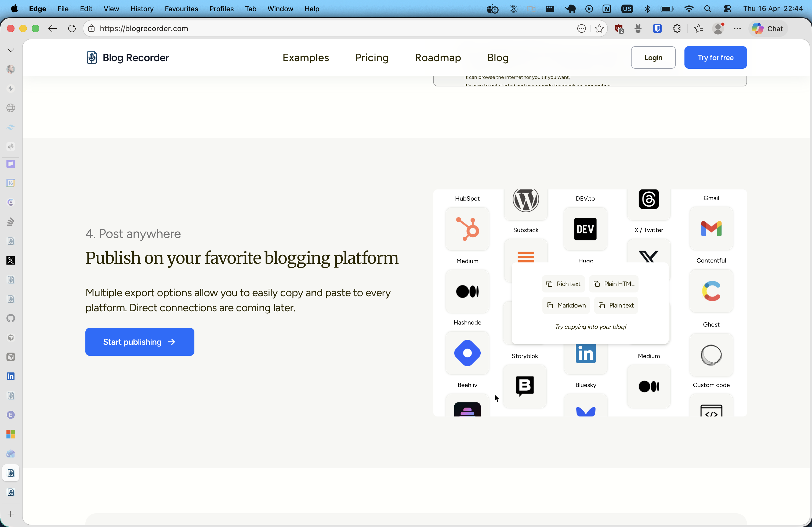Image resolution: width=812 pixels, height=527 pixels.
Task: Go to the Roadmap navigation item
Action: 438,57
